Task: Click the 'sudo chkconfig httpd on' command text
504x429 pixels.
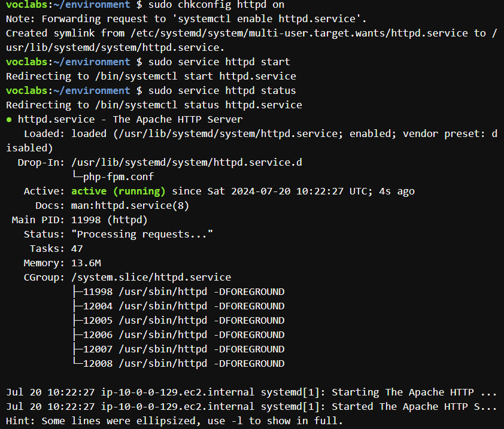Action: [216, 5]
